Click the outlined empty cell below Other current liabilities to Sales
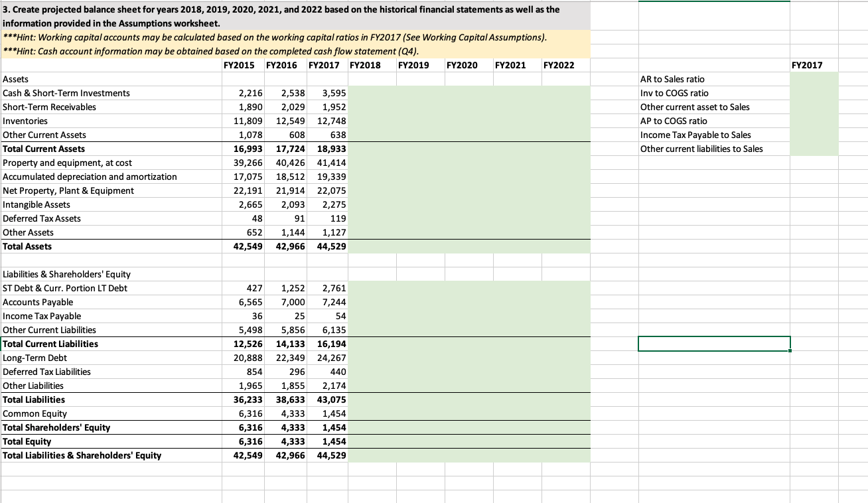The height and width of the screenshot is (503, 868). point(713,344)
